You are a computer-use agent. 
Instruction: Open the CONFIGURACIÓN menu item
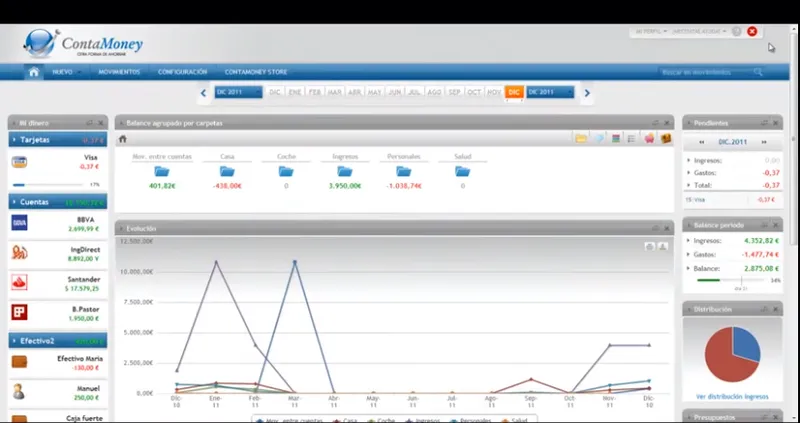tap(182, 72)
